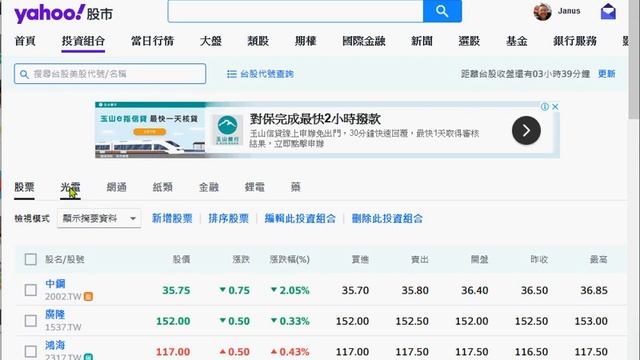Screen dimensions: 640x360
Task: Switch to 股票 portfolio tab
Action: pos(24,187)
